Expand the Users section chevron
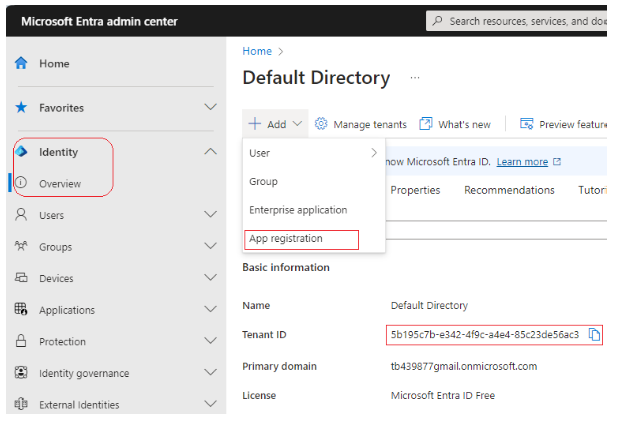 [x=210, y=214]
